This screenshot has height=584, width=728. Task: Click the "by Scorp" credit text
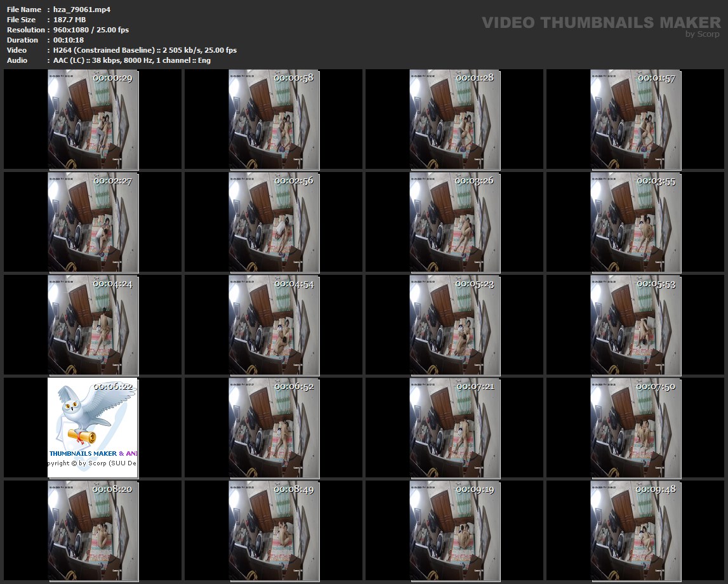click(x=703, y=35)
